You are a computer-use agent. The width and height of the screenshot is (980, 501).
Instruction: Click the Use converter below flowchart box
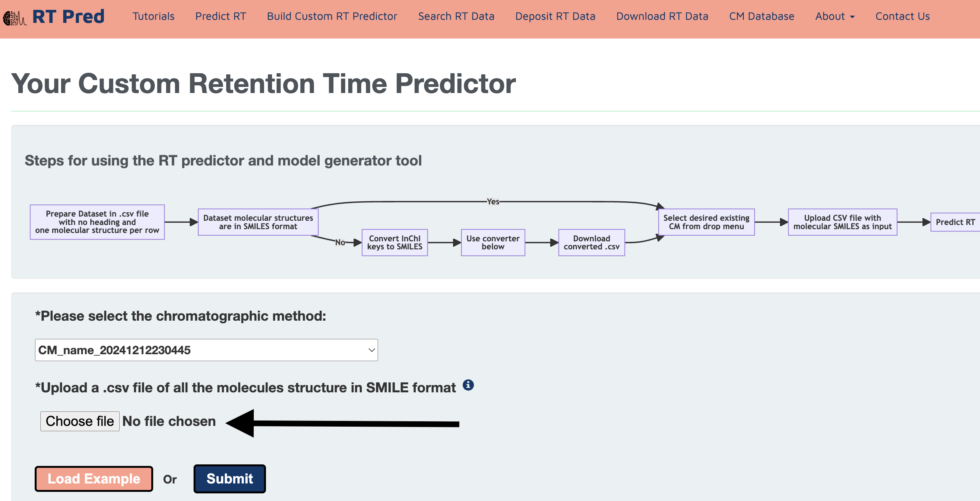pos(493,242)
